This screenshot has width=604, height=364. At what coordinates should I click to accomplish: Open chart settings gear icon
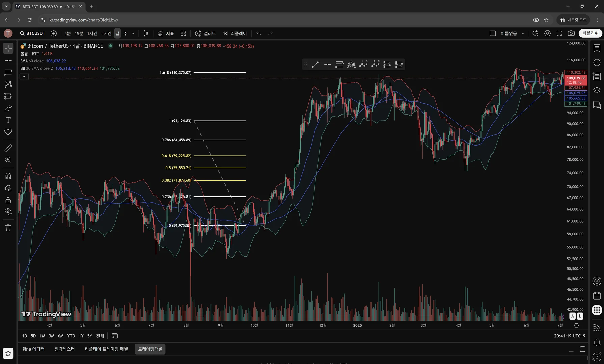(547, 33)
